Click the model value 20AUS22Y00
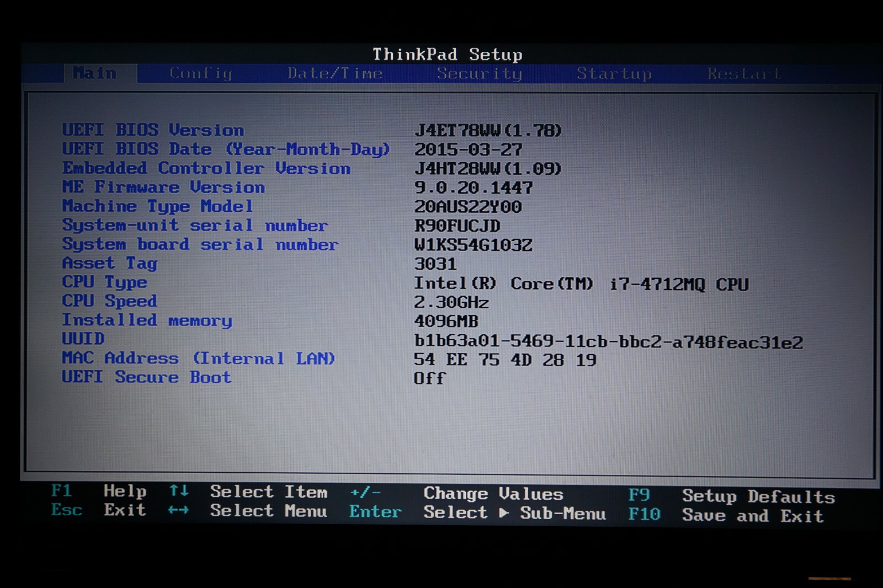The height and width of the screenshot is (588, 883). click(468, 207)
